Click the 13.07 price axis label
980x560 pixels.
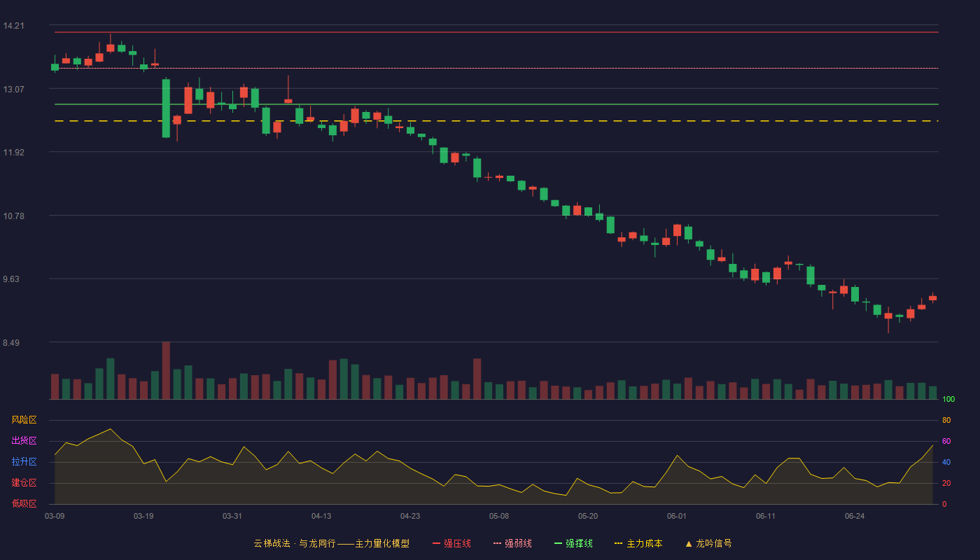13,89
